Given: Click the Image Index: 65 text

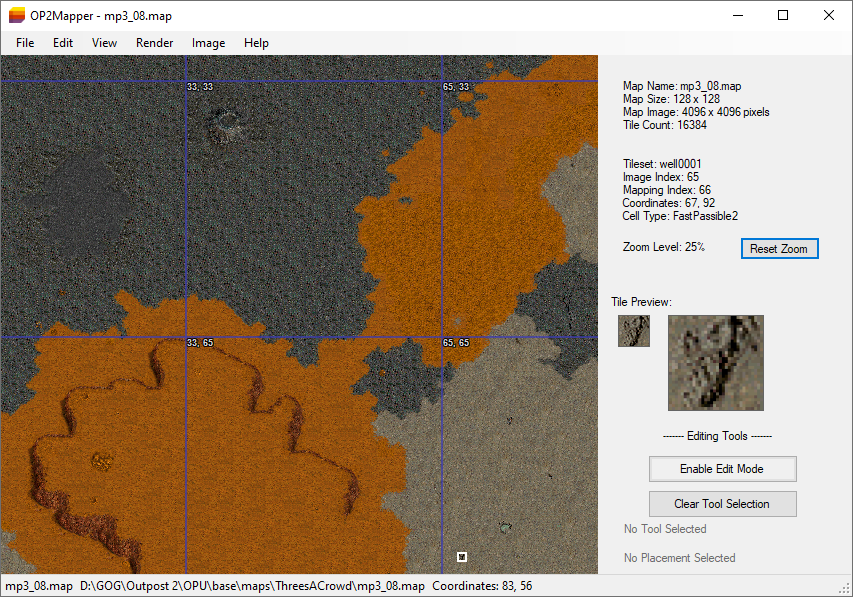Looking at the screenshot, I should click(x=661, y=177).
